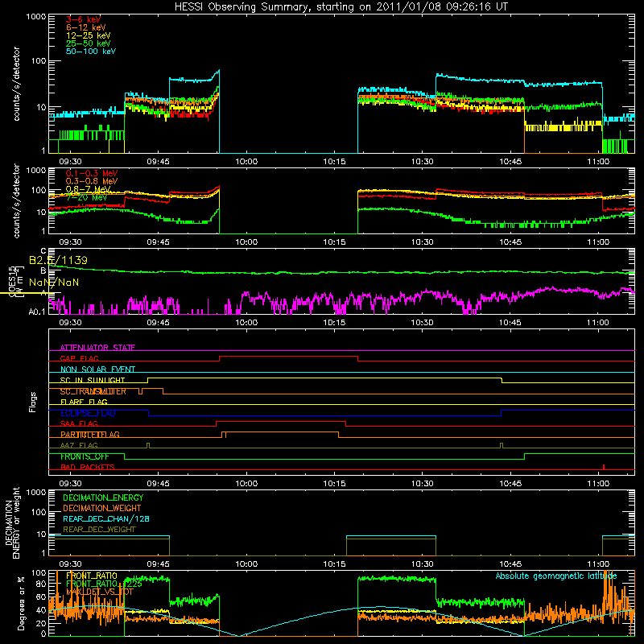Click the FRONT_RATIO_1225 legend label
The height and width of the screenshot is (644, 644).
point(104,584)
